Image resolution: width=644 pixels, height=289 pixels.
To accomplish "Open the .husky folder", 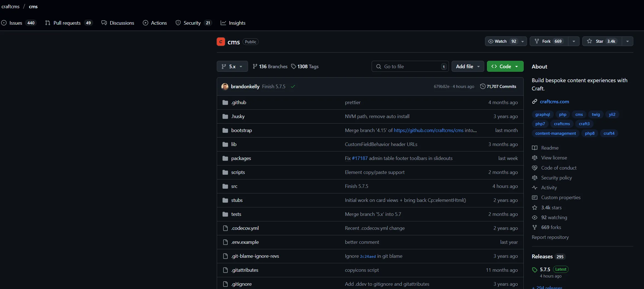I will (x=238, y=116).
